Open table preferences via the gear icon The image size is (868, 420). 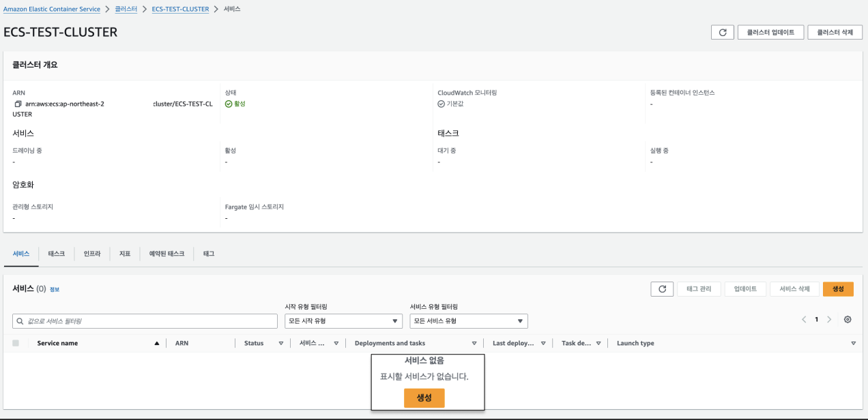848,319
